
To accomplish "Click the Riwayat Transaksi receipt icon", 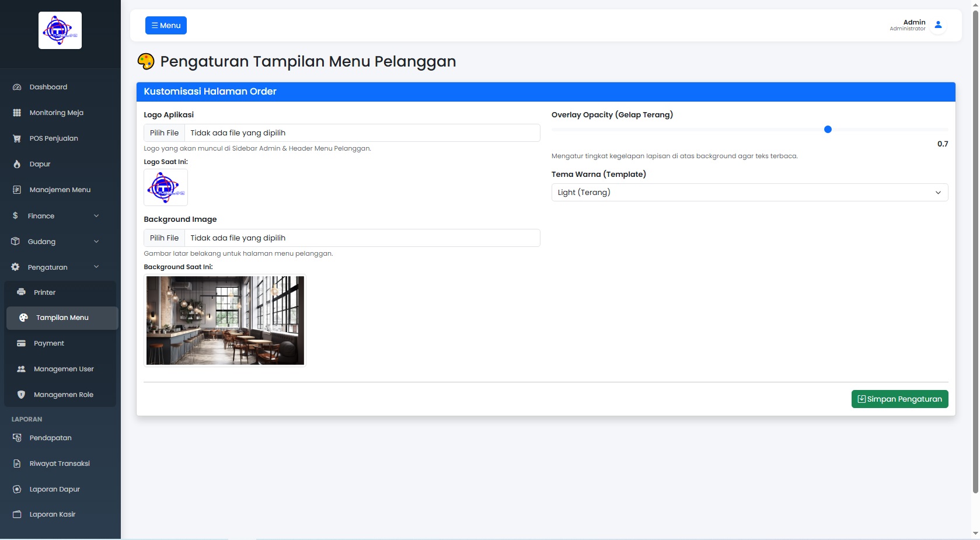I will 17,464.
